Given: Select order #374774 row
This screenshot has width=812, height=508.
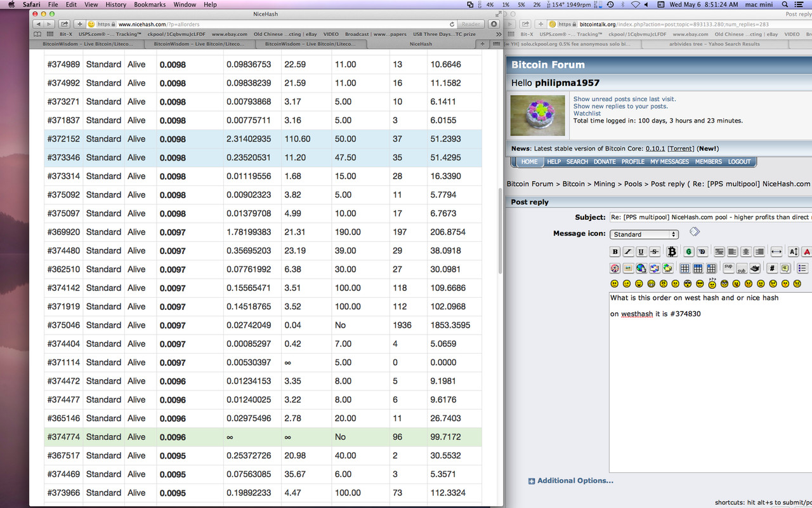Looking at the screenshot, I should [x=263, y=437].
